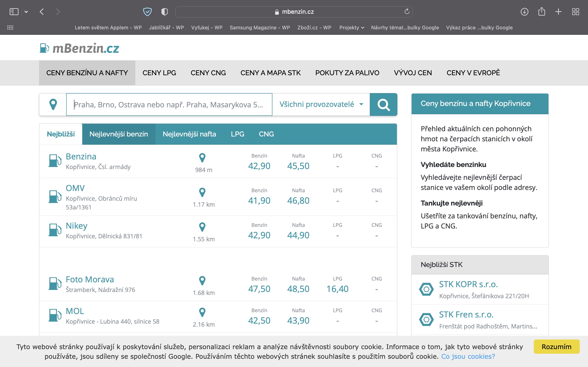Open the Co jsou cookies? link
This screenshot has width=588, height=367.
tap(468, 356)
